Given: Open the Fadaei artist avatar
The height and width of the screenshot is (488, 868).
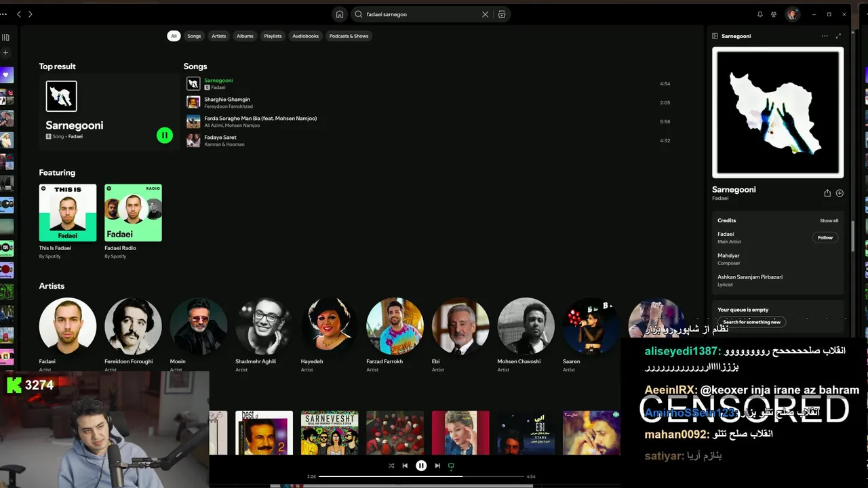Looking at the screenshot, I should (68, 326).
